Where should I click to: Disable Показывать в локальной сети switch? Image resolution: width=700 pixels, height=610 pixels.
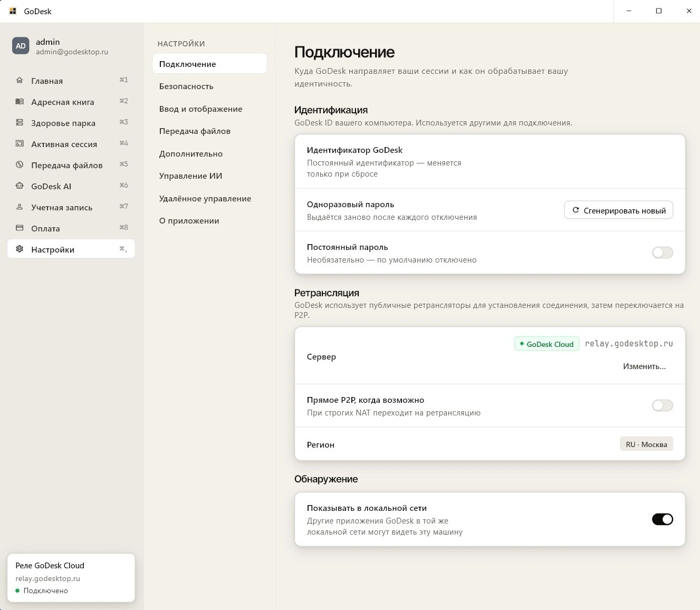[663, 519]
